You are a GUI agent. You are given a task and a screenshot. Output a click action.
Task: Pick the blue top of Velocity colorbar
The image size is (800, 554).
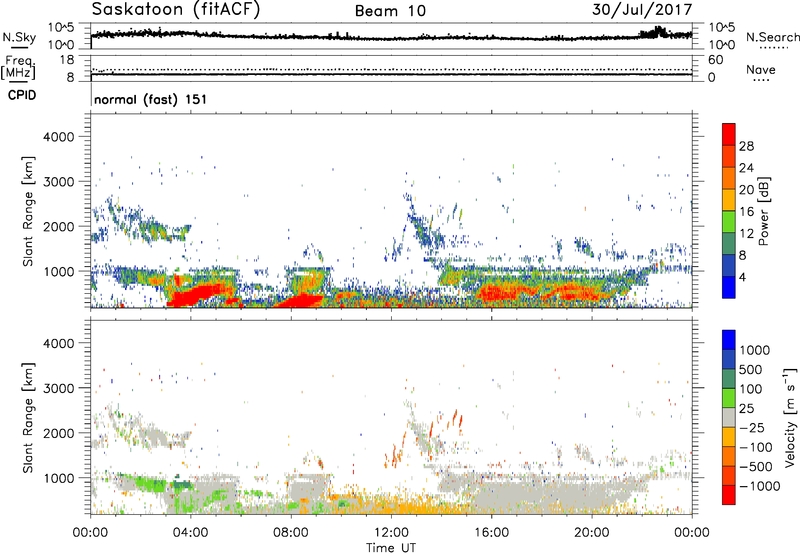[729, 340]
